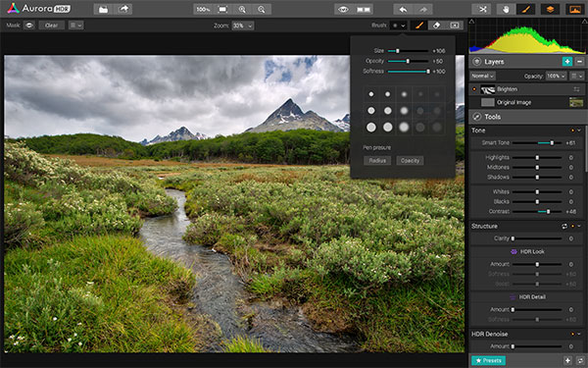Toggle the quick preview eye icon
Viewport: 588px width, 368px height.
tap(343, 9)
